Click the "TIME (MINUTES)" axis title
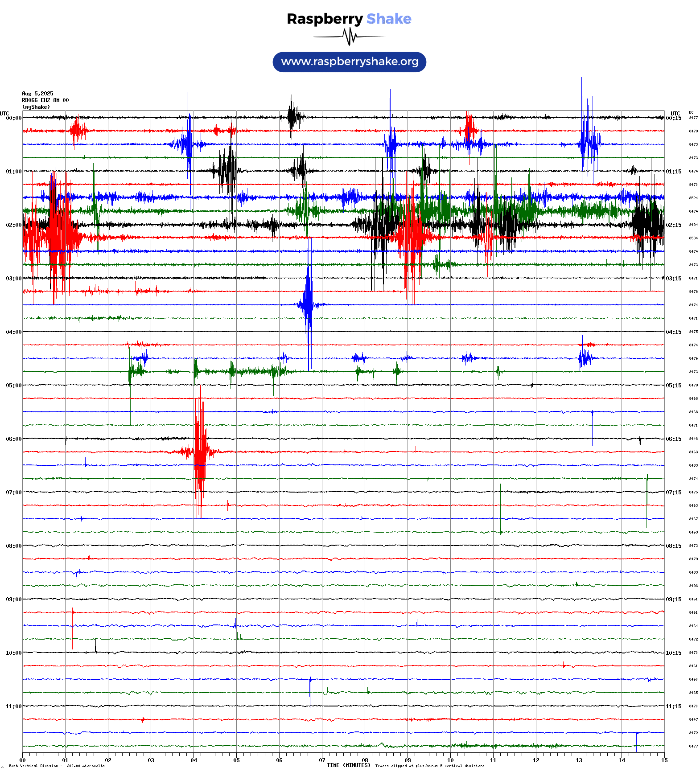The width and height of the screenshot is (700, 772). point(348,765)
